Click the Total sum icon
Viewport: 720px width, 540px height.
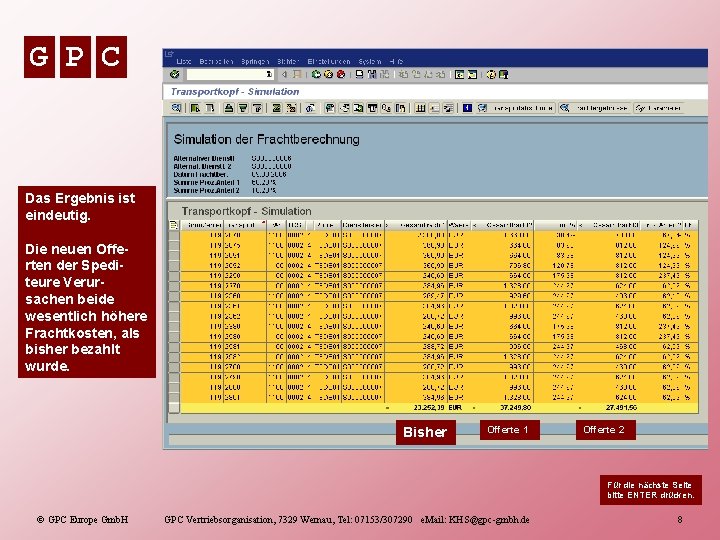(276, 108)
